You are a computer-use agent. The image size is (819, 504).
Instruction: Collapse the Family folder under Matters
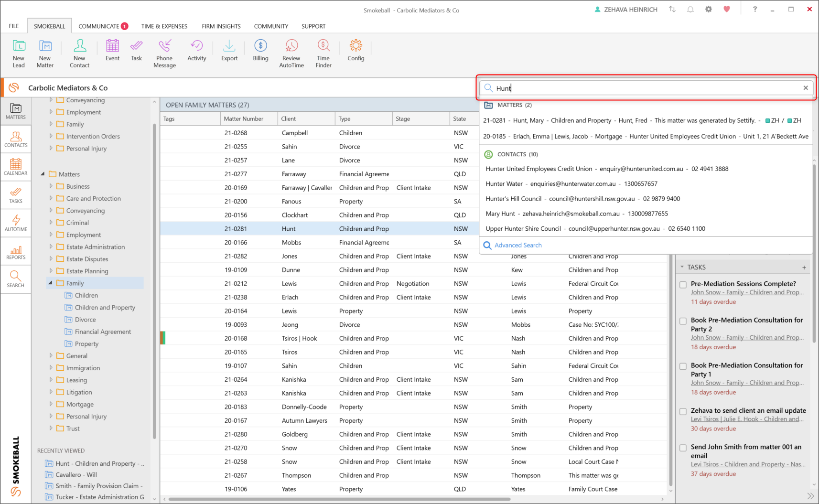click(x=50, y=283)
